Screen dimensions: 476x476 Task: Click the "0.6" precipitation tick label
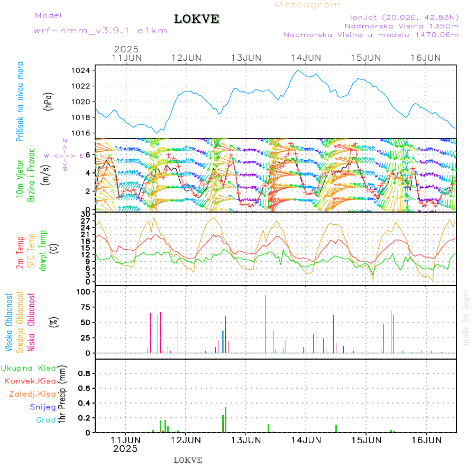[x=84, y=389]
